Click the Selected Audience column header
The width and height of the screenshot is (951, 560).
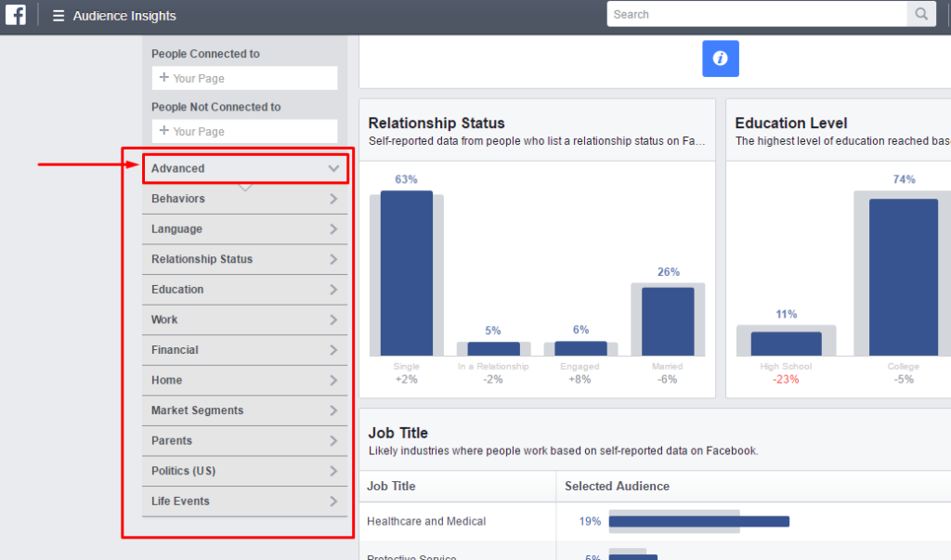617,486
